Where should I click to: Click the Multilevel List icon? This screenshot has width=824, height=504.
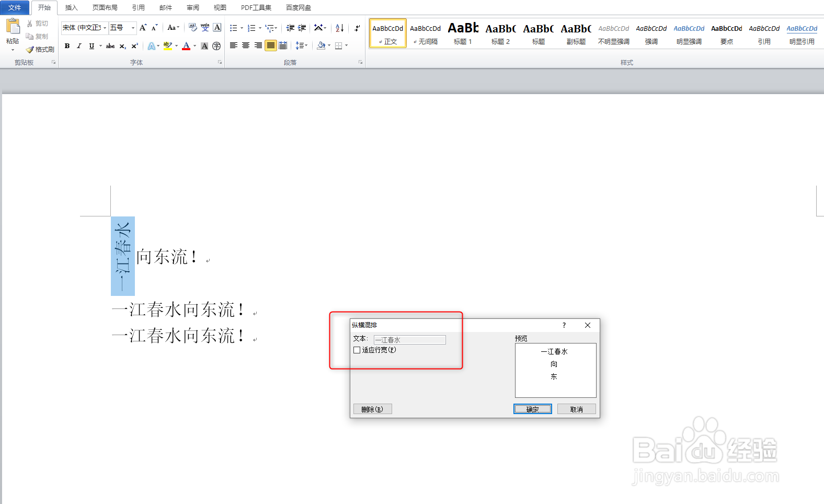[269, 28]
